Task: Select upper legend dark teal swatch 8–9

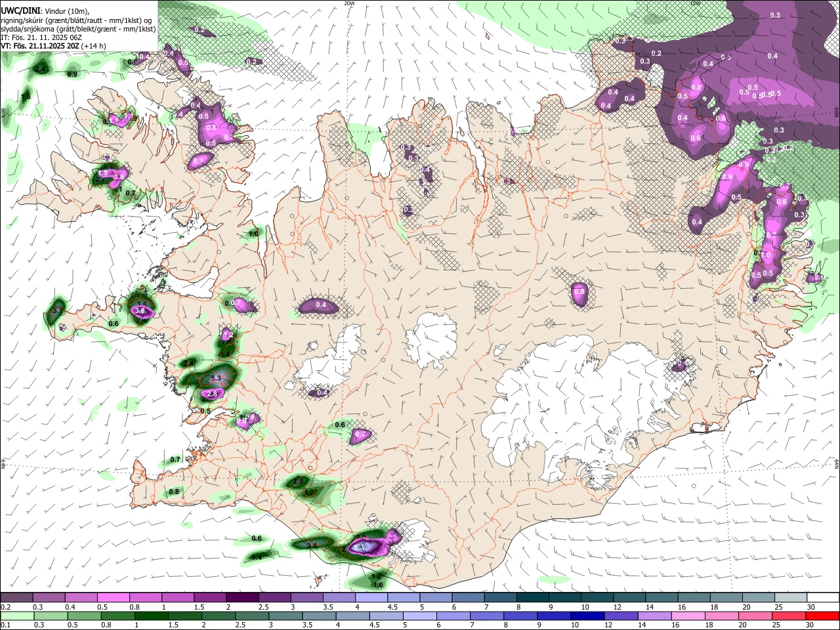Action: [533, 597]
